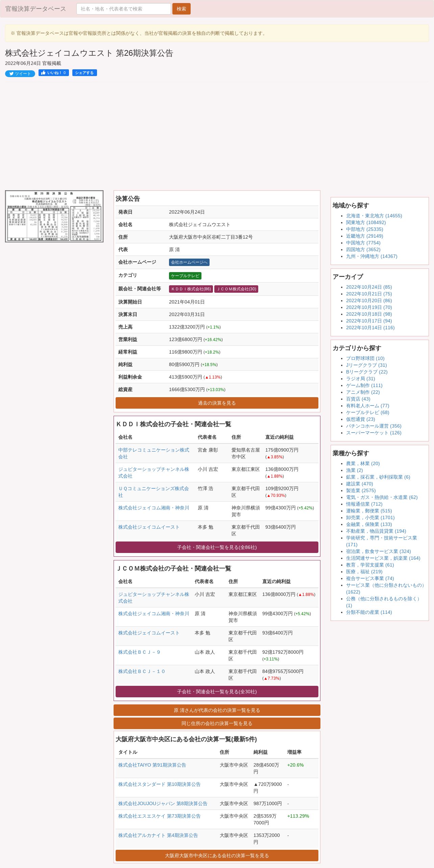
Task: Open ジェイコムイースト link in JCOM table
Action: click(149, 633)
